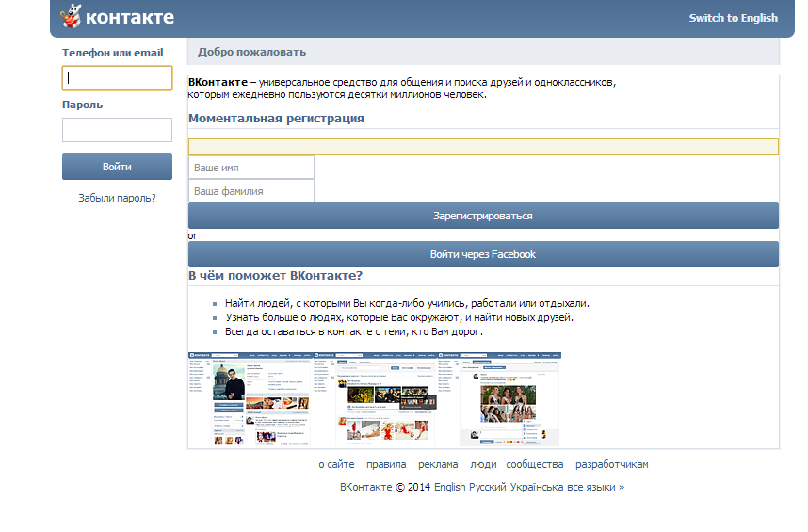
Task: Open the разработчикам footer link
Action: point(612,464)
